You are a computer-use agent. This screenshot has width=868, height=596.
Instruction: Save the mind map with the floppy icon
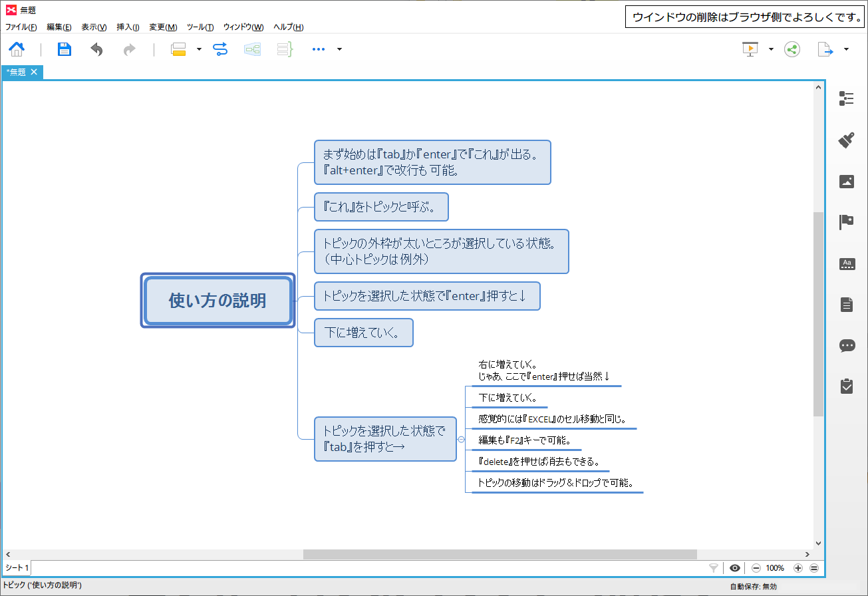64,49
